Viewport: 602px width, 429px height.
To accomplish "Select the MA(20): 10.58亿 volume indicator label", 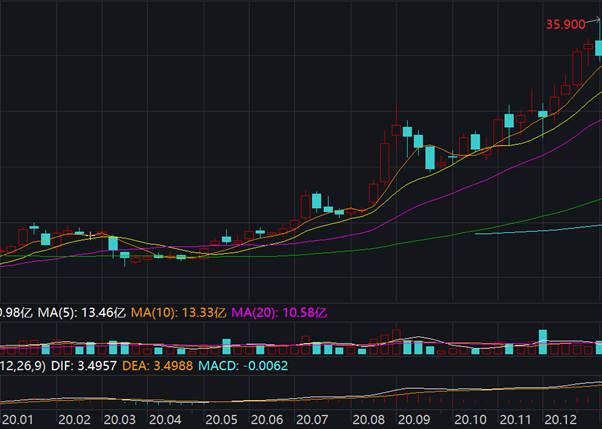I will coord(280,313).
